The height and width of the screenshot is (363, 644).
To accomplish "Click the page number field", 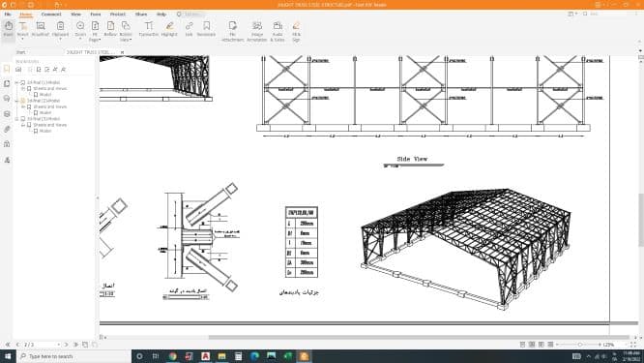I will click(x=40, y=345).
